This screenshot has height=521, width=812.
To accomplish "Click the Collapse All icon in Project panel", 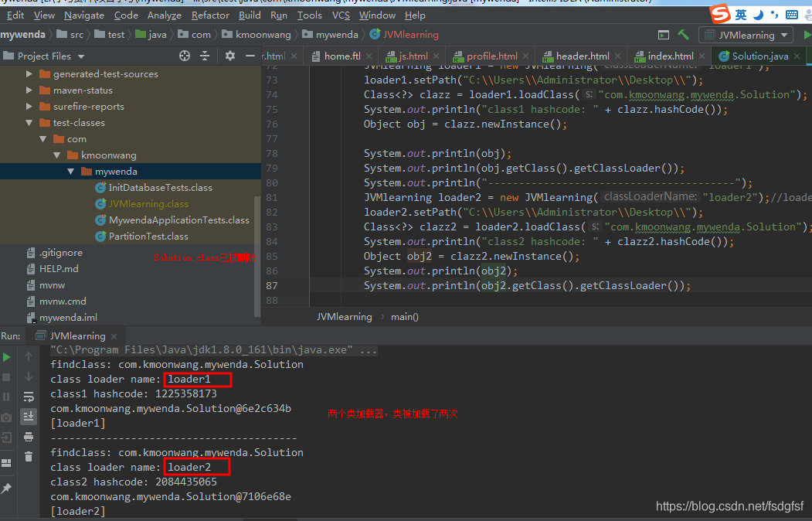I will tap(205, 56).
